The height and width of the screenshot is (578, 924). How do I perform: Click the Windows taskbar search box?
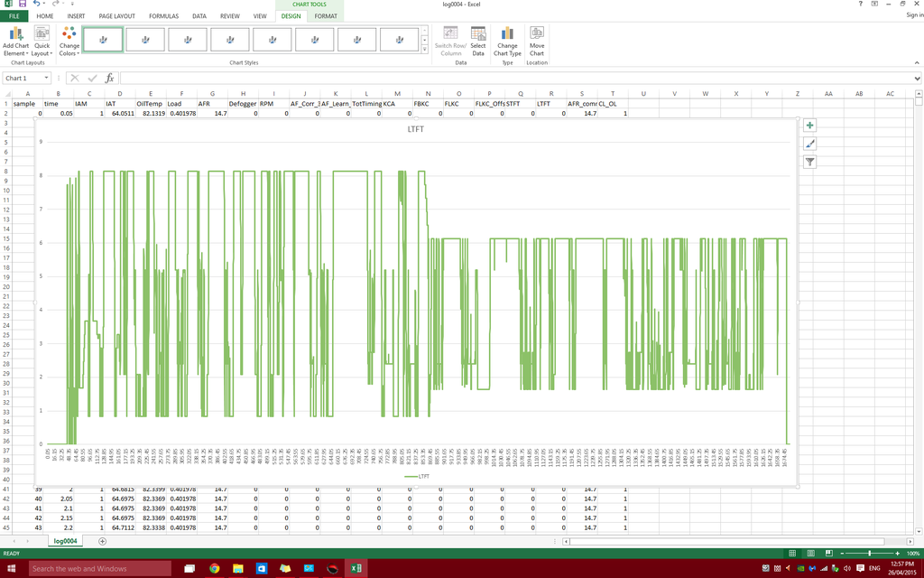[99, 569]
